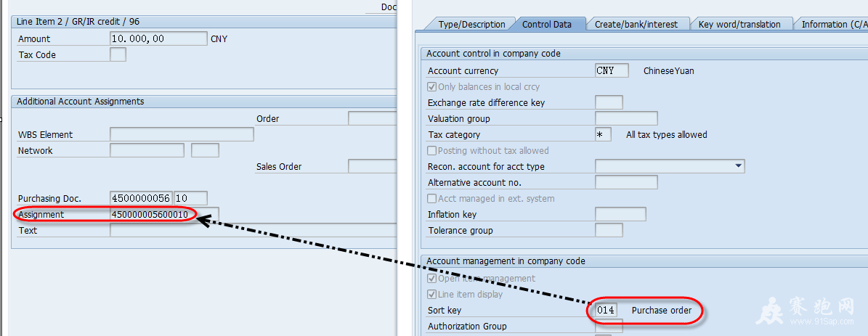Click the Inflation key field
The width and height of the screenshot is (868, 336).
(x=620, y=214)
